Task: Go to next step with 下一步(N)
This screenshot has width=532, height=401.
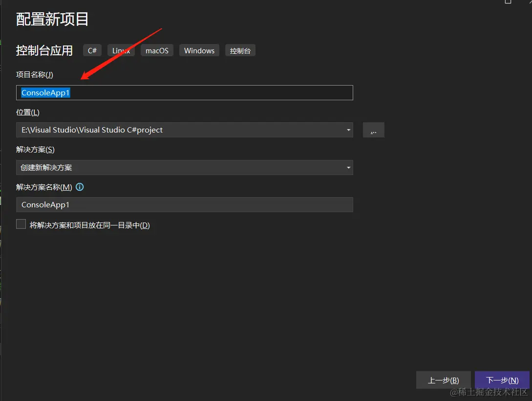Action: (502, 380)
